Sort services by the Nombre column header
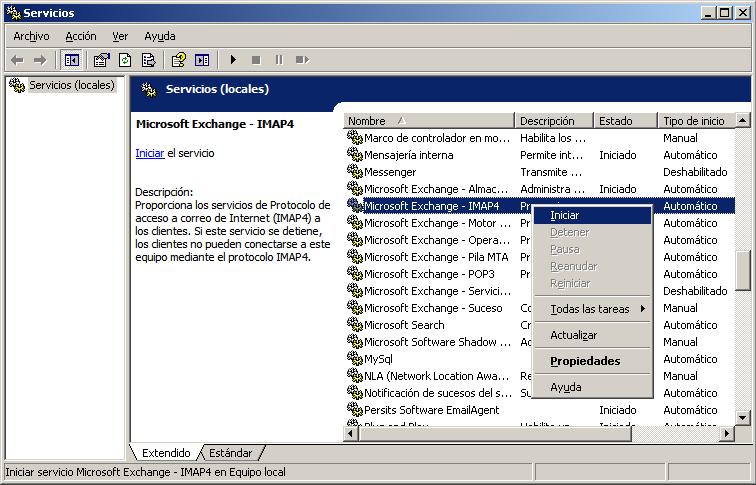The height and width of the screenshot is (485, 756). point(428,121)
